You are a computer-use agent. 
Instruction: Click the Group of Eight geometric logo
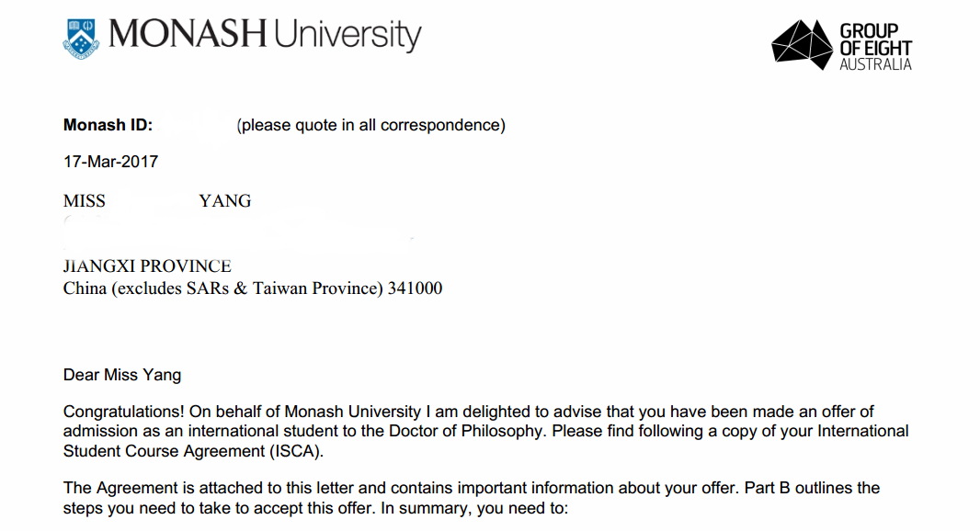(802, 44)
